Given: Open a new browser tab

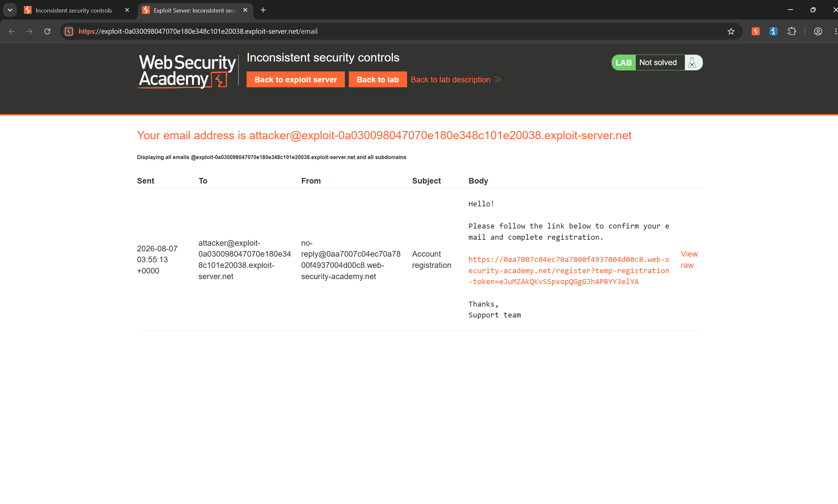Looking at the screenshot, I should (x=263, y=10).
